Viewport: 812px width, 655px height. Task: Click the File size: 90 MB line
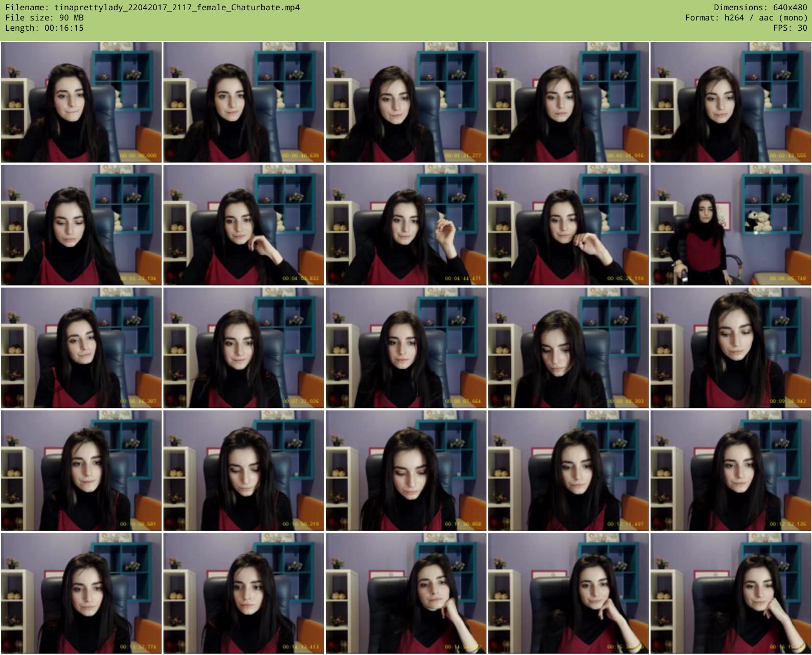point(44,17)
